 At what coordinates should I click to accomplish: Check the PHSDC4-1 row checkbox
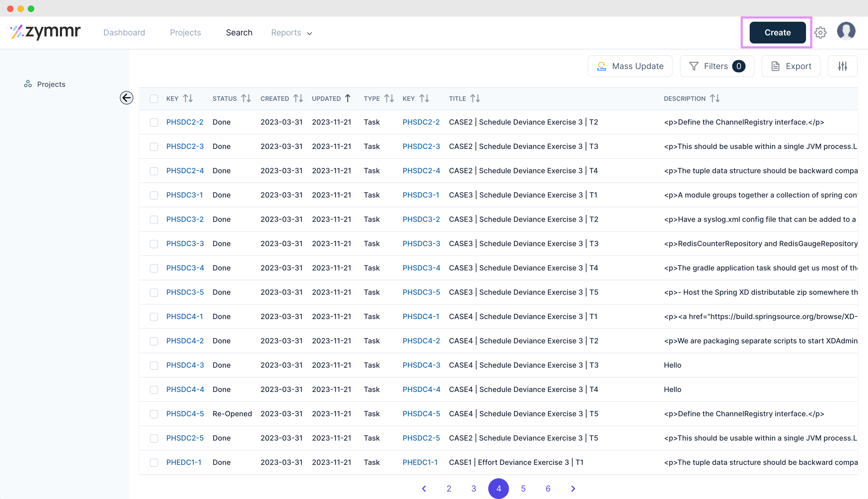(154, 317)
